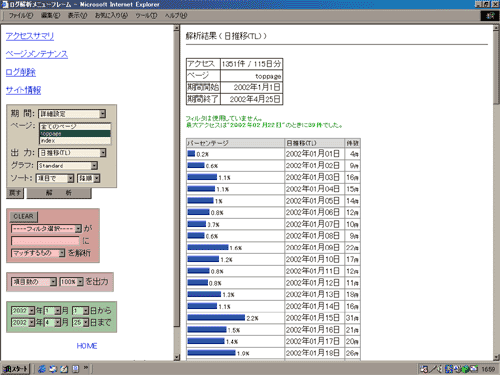Select toppage in the page list

pos(75,134)
